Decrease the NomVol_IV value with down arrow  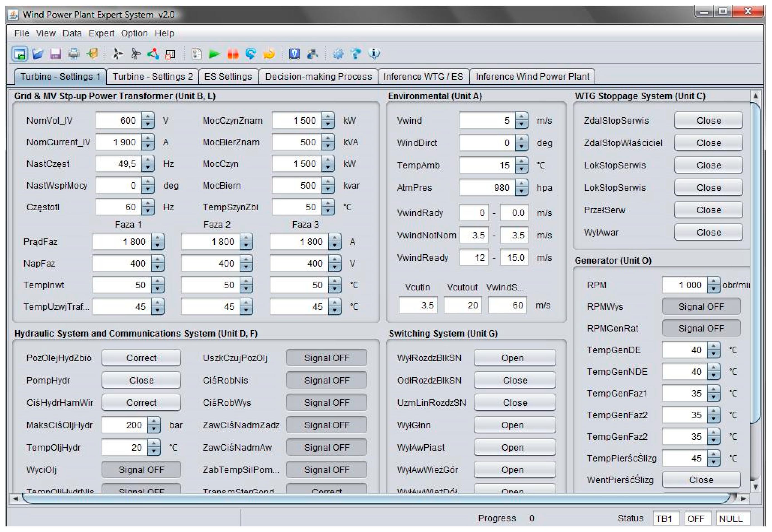coord(148,124)
